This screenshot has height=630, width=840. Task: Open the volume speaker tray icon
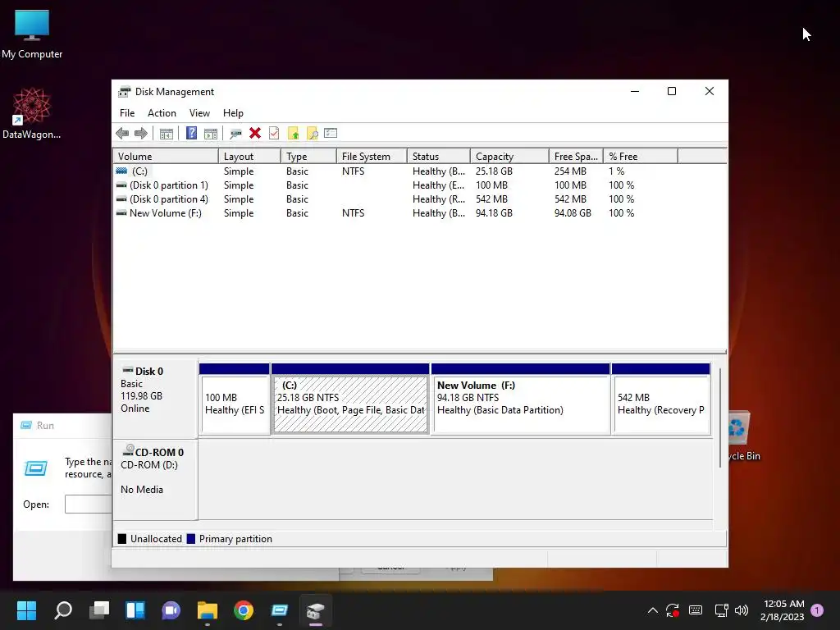(x=742, y=610)
